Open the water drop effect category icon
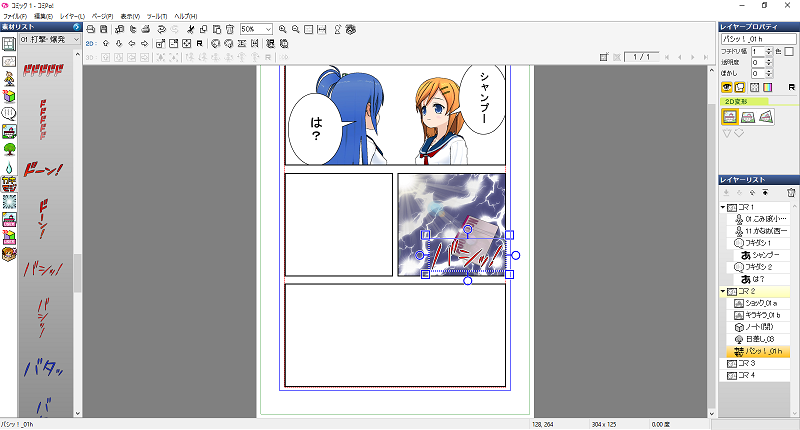Screen dimensions: 800x430 pyautogui.click(x=9, y=167)
